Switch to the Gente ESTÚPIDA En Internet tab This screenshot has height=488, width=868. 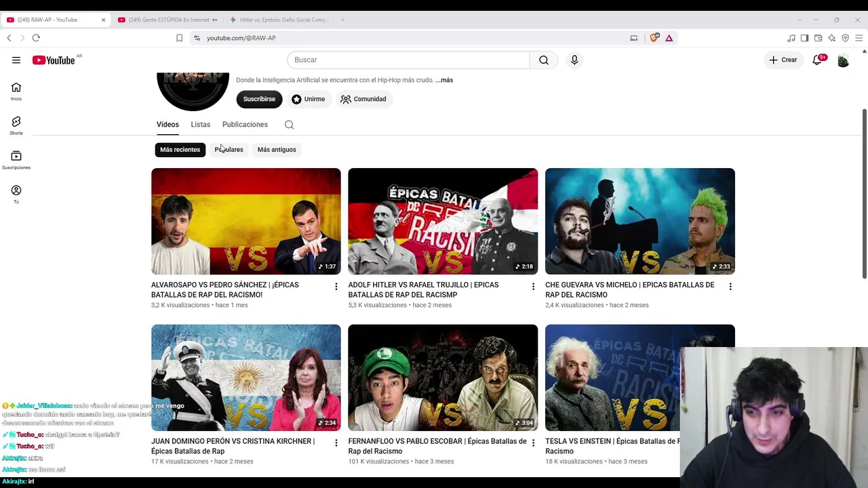(167, 20)
